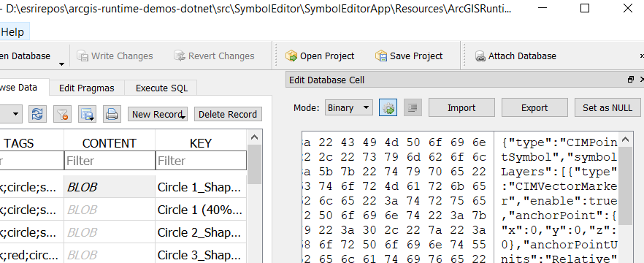Click the ASCII text :"CIMVectorMarke

559,186
